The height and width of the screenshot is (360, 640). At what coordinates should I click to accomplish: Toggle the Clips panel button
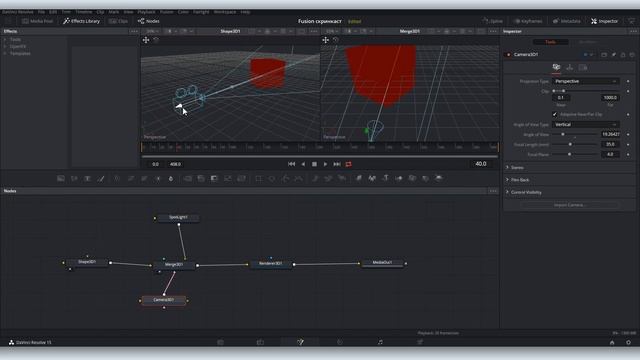pyautogui.click(x=118, y=21)
